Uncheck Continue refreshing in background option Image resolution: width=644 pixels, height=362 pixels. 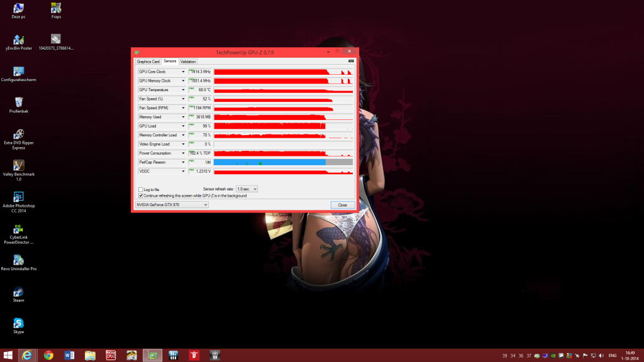click(x=140, y=195)
